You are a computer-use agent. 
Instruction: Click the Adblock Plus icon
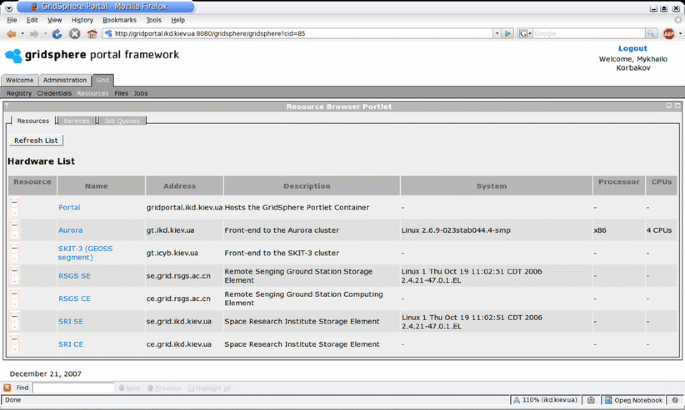[x=668, y=34]
